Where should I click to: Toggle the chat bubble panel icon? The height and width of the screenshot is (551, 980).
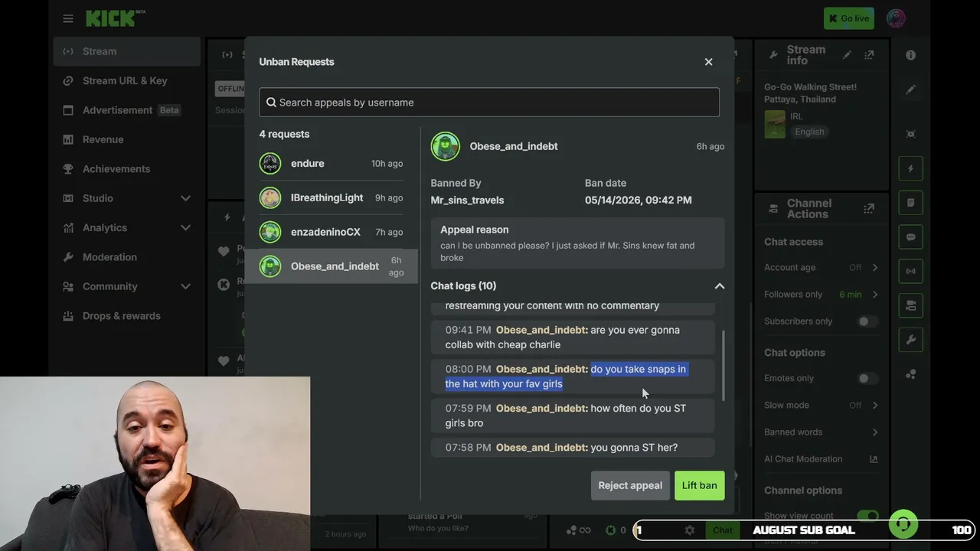pyautogui.click(x=910, y=237)
